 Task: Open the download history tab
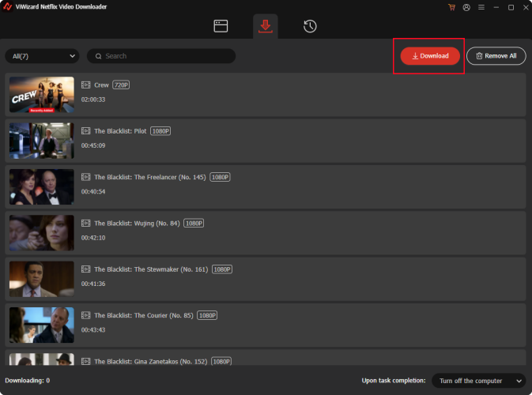tap(310, 26)
